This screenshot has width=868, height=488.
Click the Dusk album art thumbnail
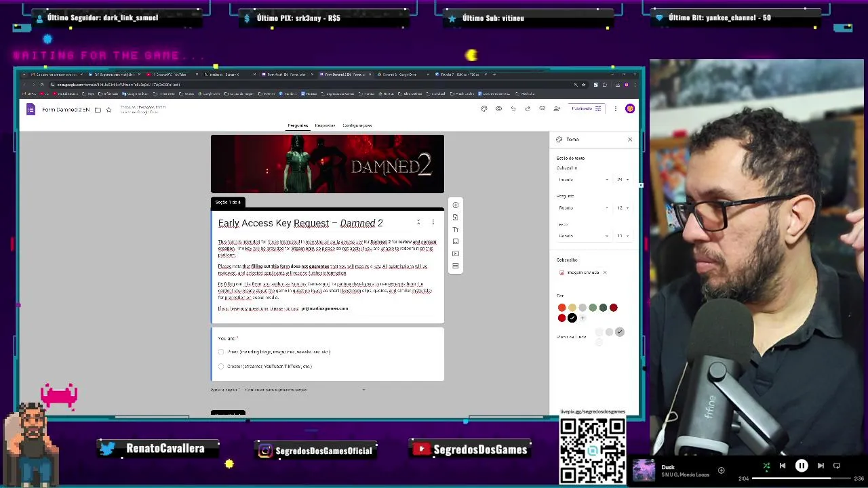[644, 470]
